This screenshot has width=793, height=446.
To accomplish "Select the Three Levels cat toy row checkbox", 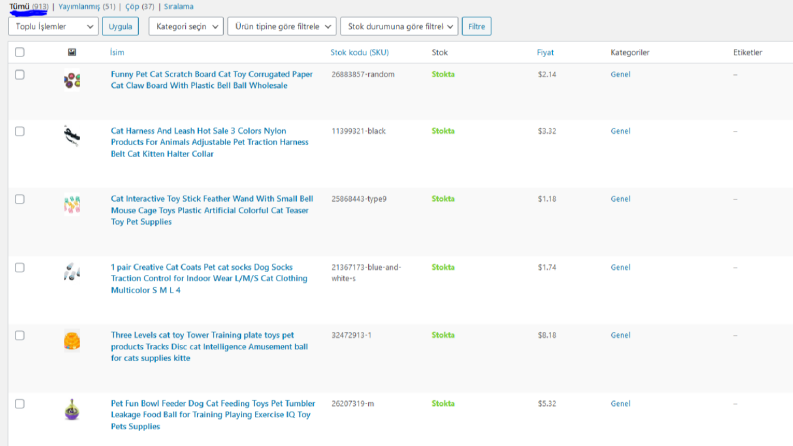I will pyautogui.click(x=20, y=336).
